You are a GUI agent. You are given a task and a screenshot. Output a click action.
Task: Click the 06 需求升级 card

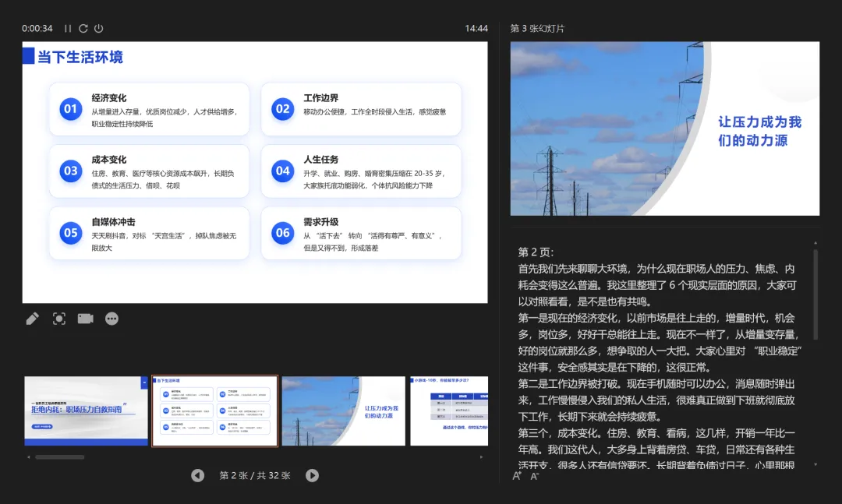tap(361, 234)
